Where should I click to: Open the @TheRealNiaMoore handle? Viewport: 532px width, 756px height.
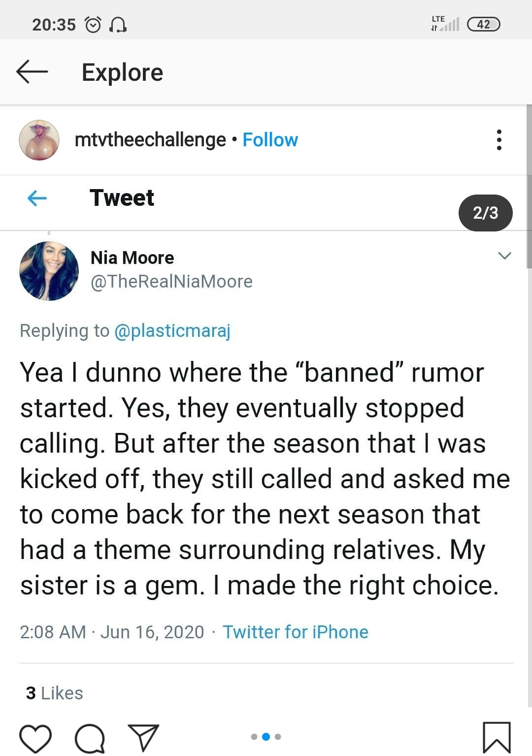(x=171, y=282)
